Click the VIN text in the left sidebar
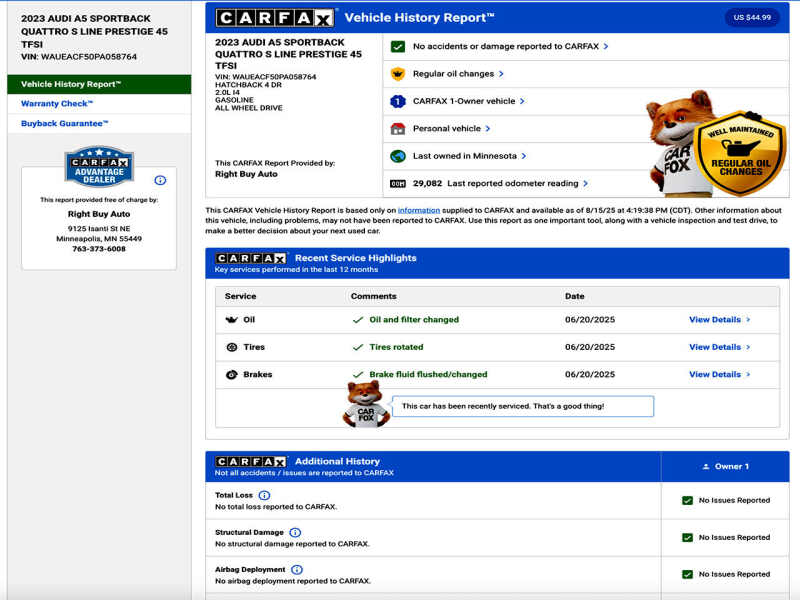Screen dimensions: 800x600 tap(79, 57)
